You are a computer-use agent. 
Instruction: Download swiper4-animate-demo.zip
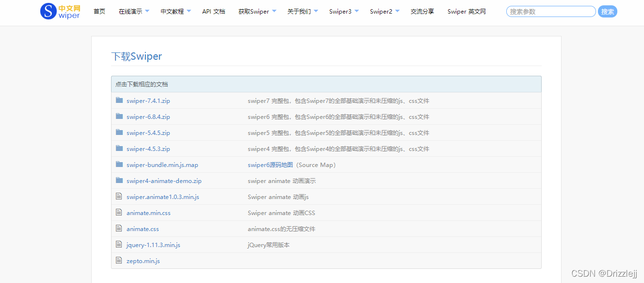pyautogui.click(x=164, y=181)
